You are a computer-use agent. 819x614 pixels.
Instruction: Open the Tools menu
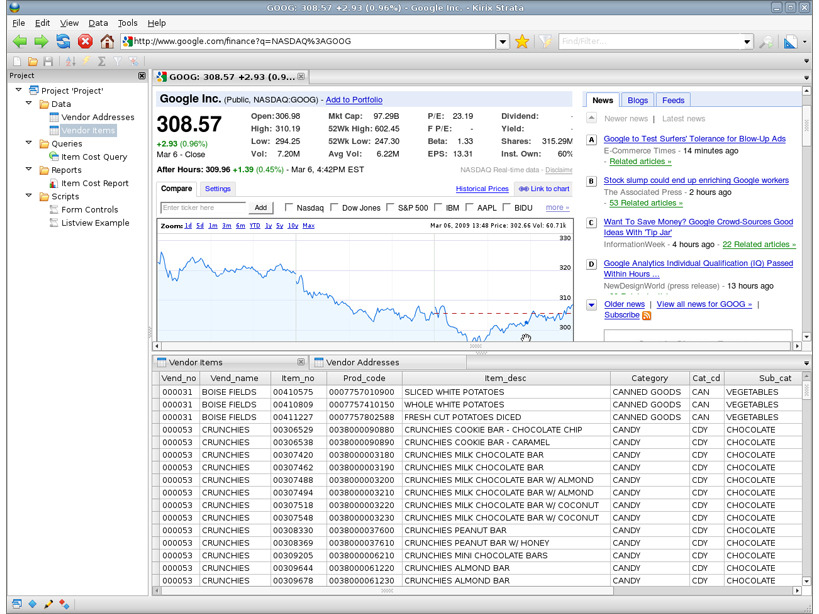[127, 22]
